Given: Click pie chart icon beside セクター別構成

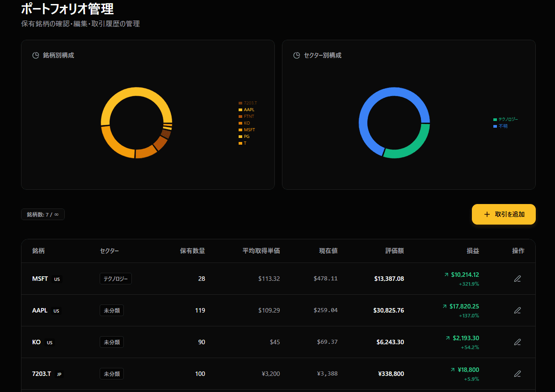Looking at the screenshot, I should pos(296,55).
